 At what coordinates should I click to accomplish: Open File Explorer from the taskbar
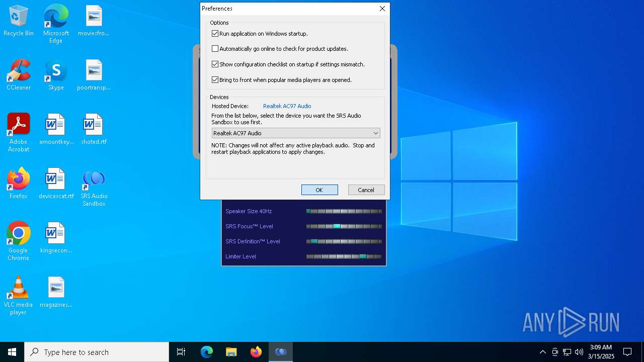(231, 352)
